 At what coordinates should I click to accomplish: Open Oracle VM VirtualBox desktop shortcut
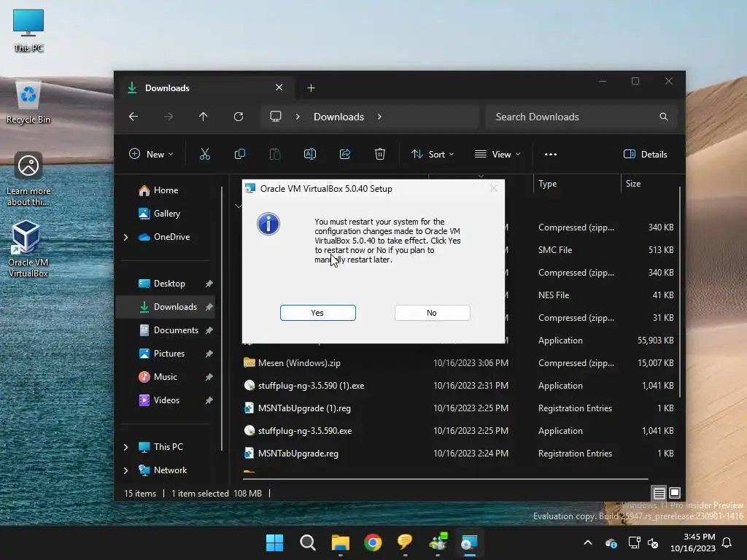(28, 249)
